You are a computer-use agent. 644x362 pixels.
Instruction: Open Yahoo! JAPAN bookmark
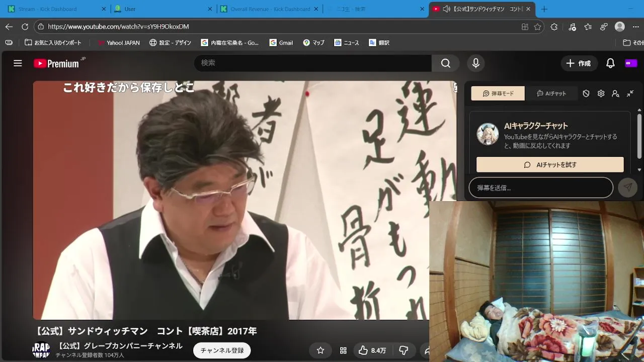pos(119,43)
